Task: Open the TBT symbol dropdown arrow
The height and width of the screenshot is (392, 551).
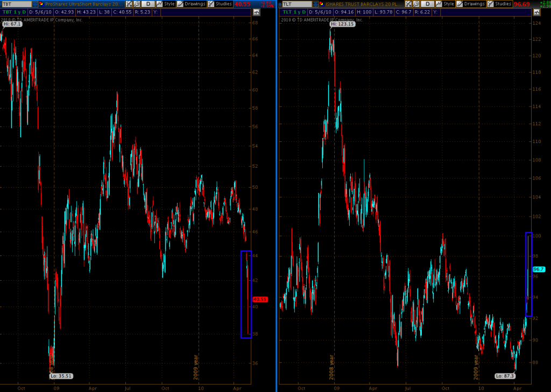Action: coord(36,4)
